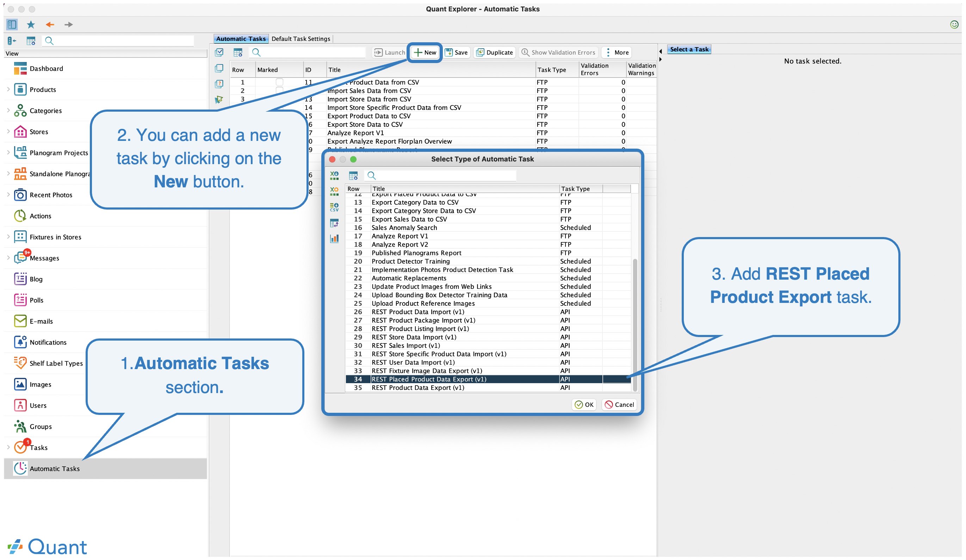Expand the Standalone Planograms node
This screenshot has width=966, height=560.
click(x=8, y=174)
